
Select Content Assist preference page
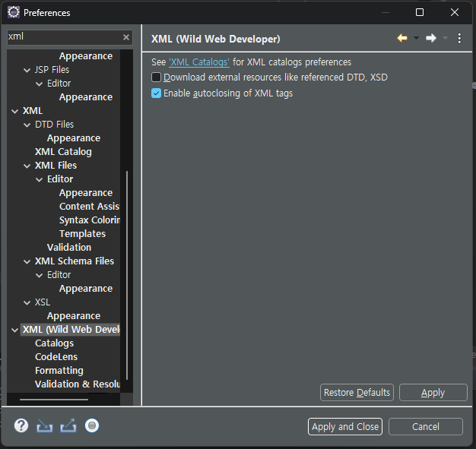[x=90, y=207]
